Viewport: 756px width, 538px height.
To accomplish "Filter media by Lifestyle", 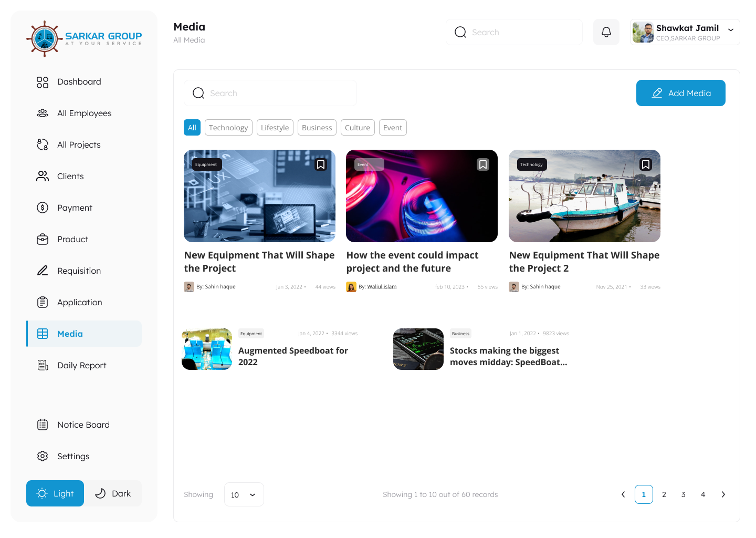I will (x=275, y=128).
